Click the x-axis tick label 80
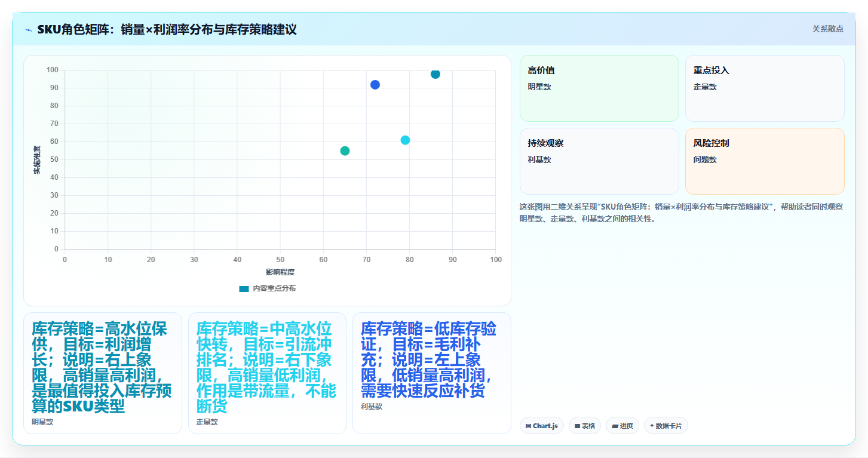 tap(410, 260)
